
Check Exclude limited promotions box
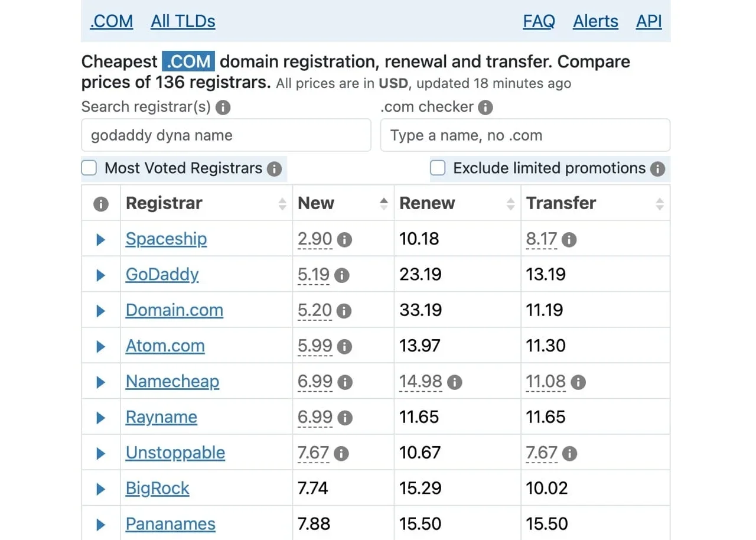point(438,168)
